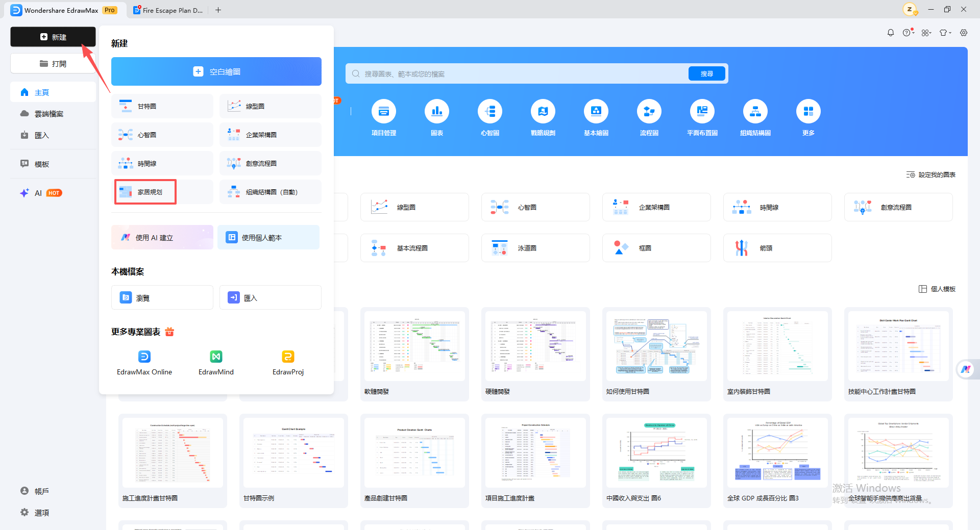
Task: Click 使用 AI 建立 button
Action: 162,237
